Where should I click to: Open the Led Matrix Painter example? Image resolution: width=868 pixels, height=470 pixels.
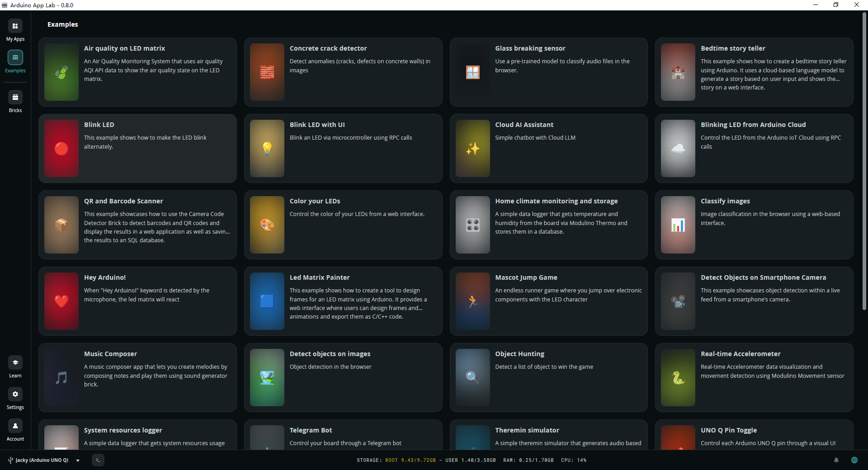[343, 301]
